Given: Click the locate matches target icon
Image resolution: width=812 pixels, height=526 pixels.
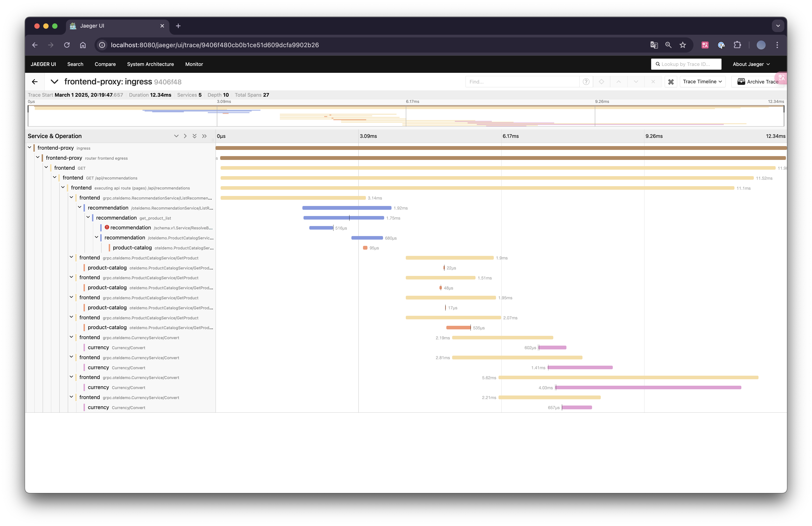Looking at the screenshot, I should 601,82.
